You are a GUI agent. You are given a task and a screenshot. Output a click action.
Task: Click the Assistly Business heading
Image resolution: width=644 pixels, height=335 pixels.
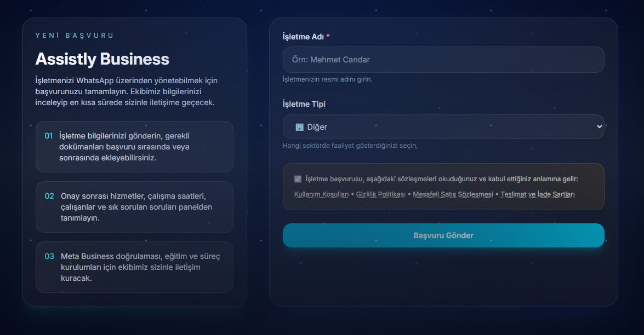click(102, 59)
